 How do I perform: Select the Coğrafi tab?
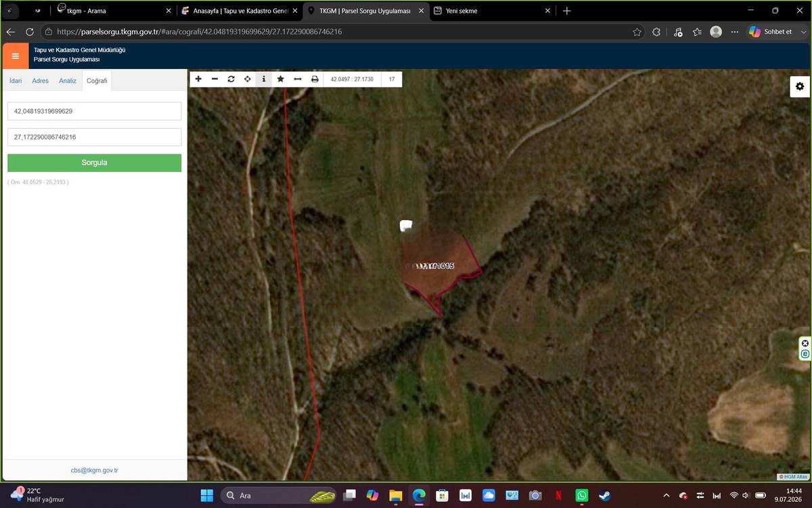click(x=97, y=81)
